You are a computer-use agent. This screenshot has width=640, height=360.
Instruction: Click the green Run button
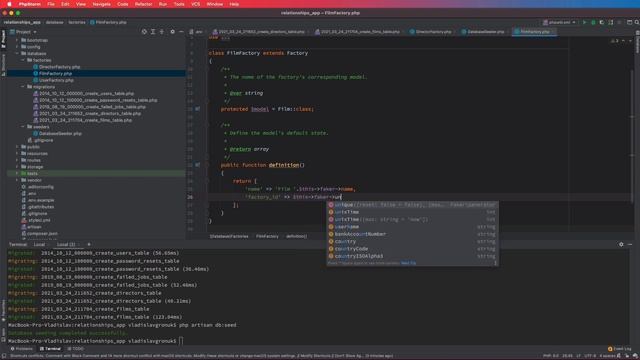584,22
